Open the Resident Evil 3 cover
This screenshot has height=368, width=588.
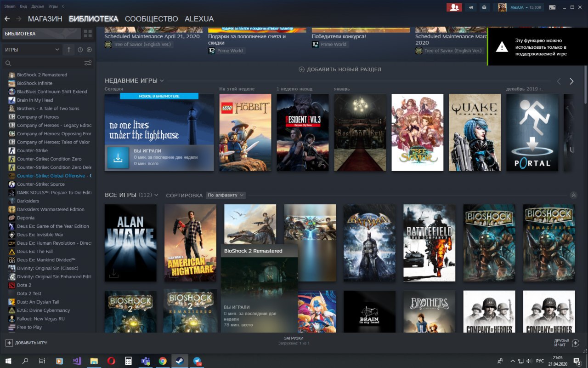[303, 132]
